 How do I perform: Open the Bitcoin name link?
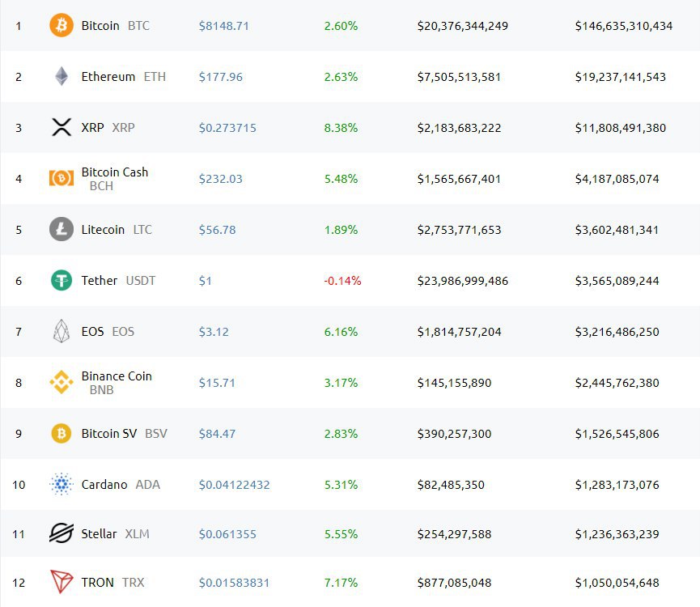point(100,26)
